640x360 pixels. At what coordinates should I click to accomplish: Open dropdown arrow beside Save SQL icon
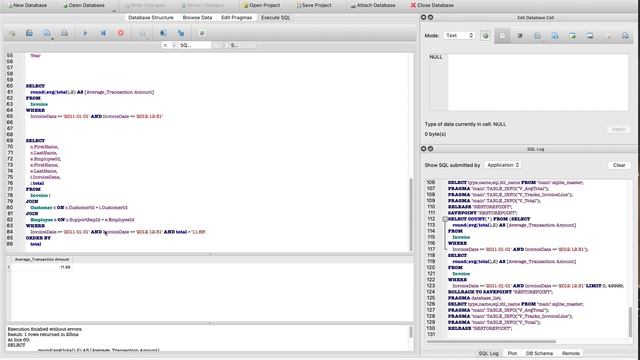[x=52, y=39]
